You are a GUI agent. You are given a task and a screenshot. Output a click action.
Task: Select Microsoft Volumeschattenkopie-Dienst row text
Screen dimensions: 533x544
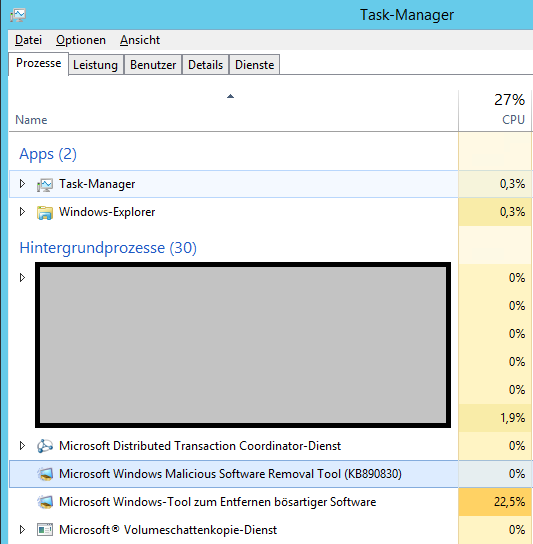click(168, 530)
